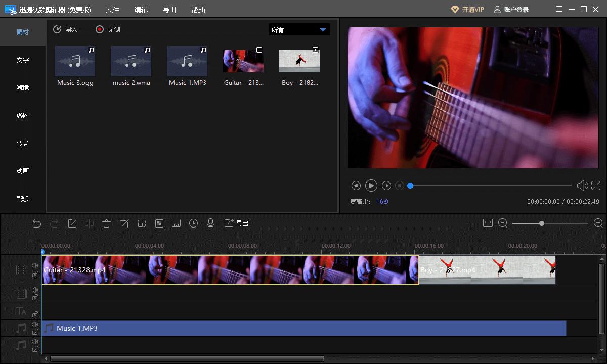Screen dimensions: 607x364
Task: Lock the bottom empty audio track
Action: tap(35, 349)
